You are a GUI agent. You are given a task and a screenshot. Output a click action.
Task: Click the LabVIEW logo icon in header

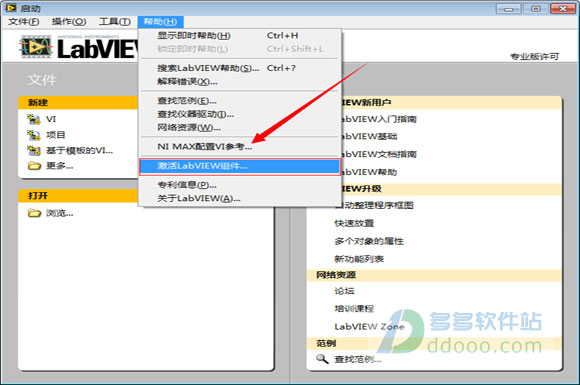click(36, 47)
